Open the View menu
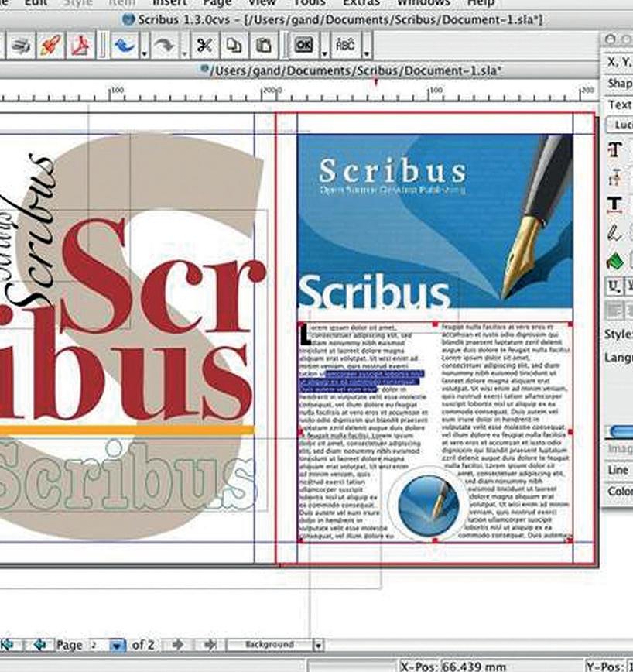The height and width of the screenshot is (672, 633). tap(262, 3)
